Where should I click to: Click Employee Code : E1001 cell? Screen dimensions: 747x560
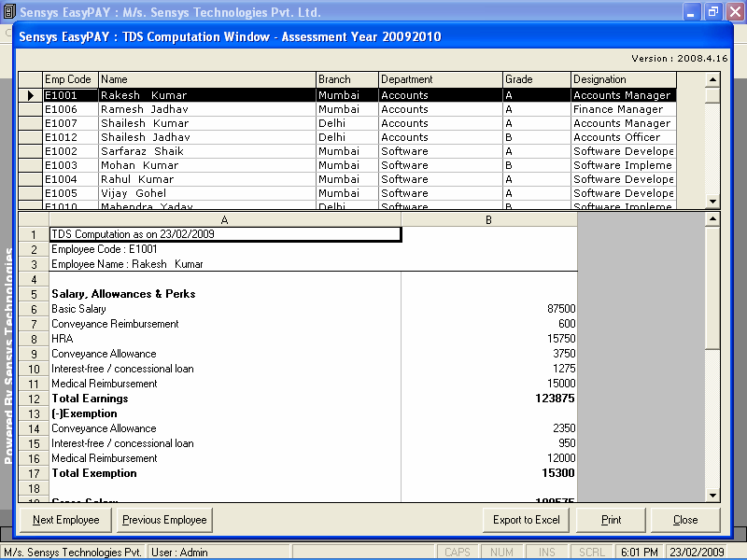pyautogui.click(x=225, y=249)
